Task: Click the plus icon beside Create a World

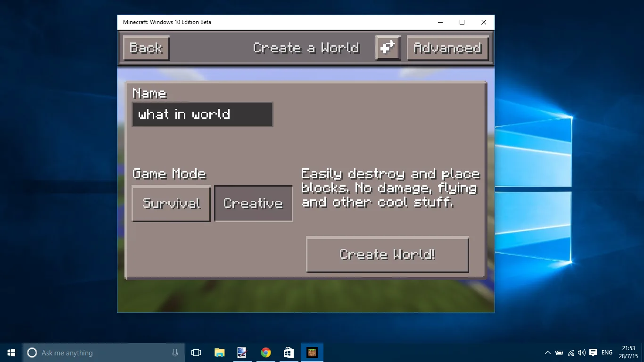Action: point(388,48)
